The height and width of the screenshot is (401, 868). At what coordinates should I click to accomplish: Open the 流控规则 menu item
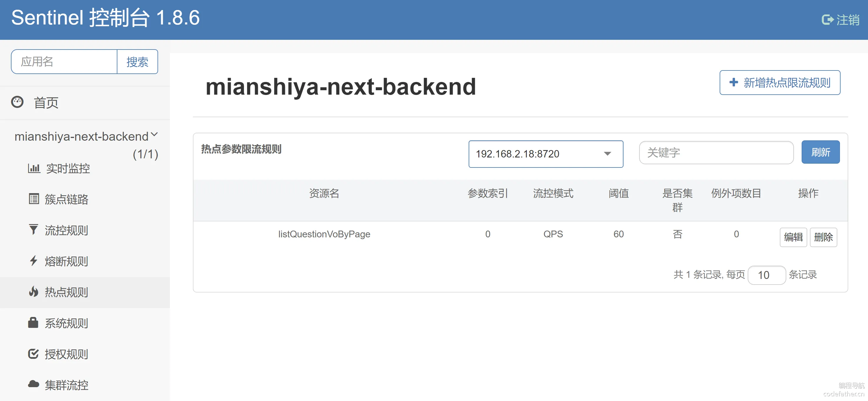pyautogui.click(x=66, y=231)
